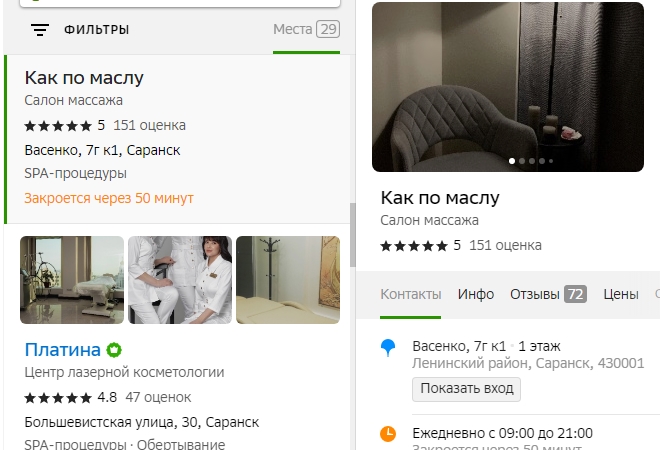Click star rating of Платина listing

(x=58, y=398)
